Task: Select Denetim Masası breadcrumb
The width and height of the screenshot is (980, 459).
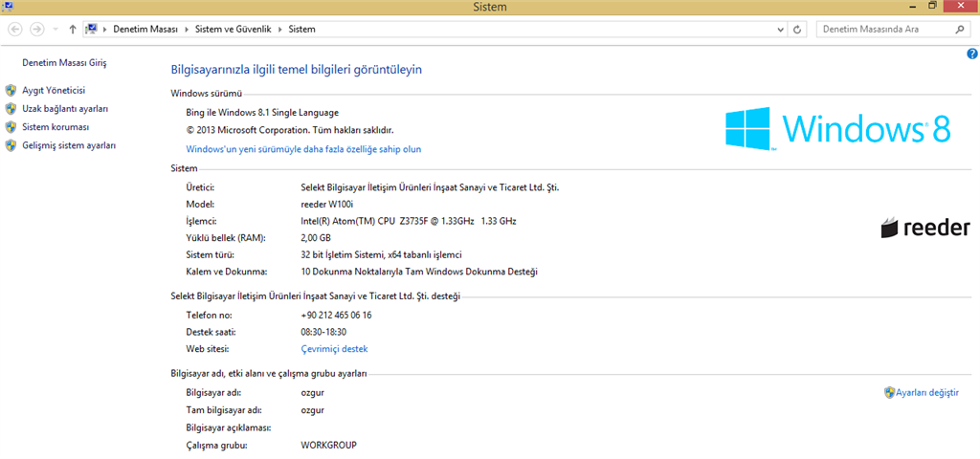Action: click(145, 30)
